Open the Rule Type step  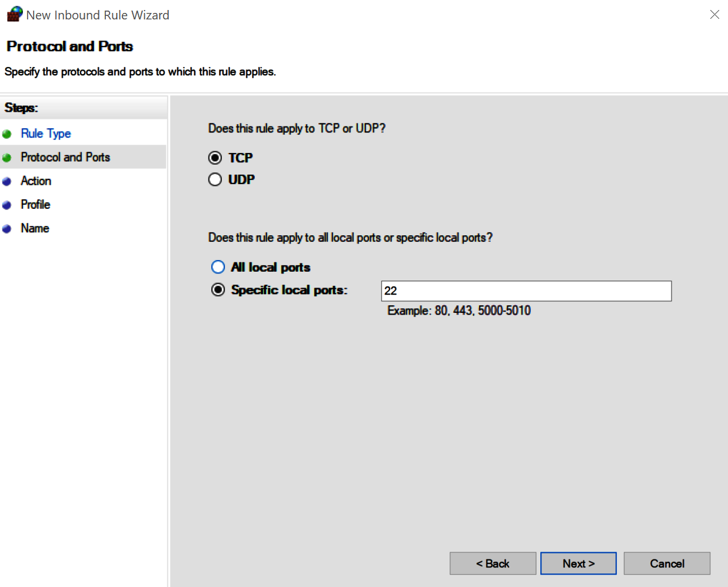[45, 133]
